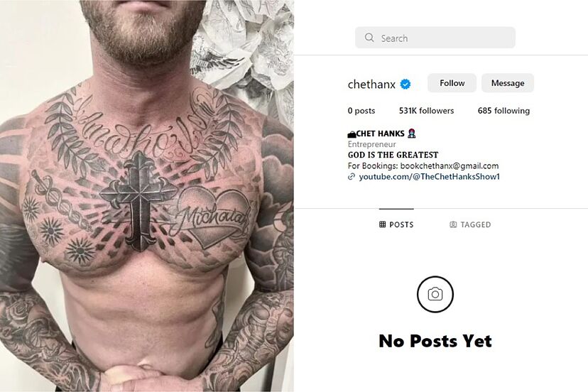
Task: Click the chain link icon beside YouTube URL
Action: (x=352, y=177)
